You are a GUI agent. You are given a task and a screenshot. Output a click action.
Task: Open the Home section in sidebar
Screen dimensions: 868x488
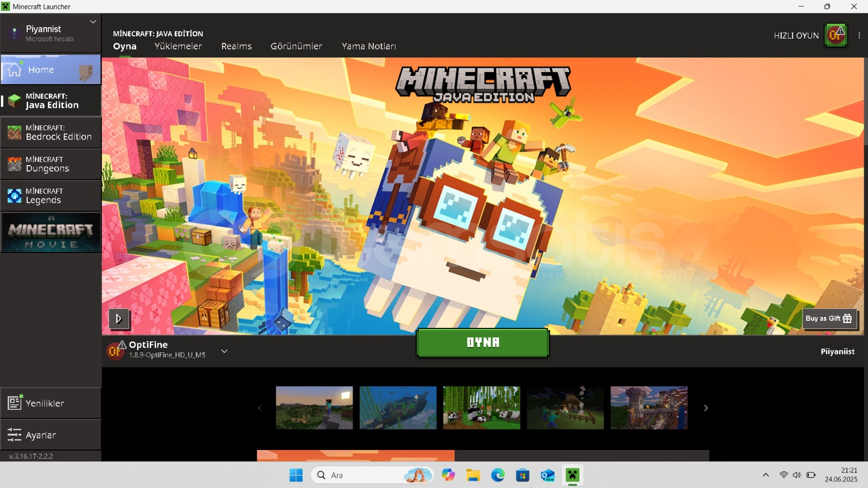pos(50,69)
